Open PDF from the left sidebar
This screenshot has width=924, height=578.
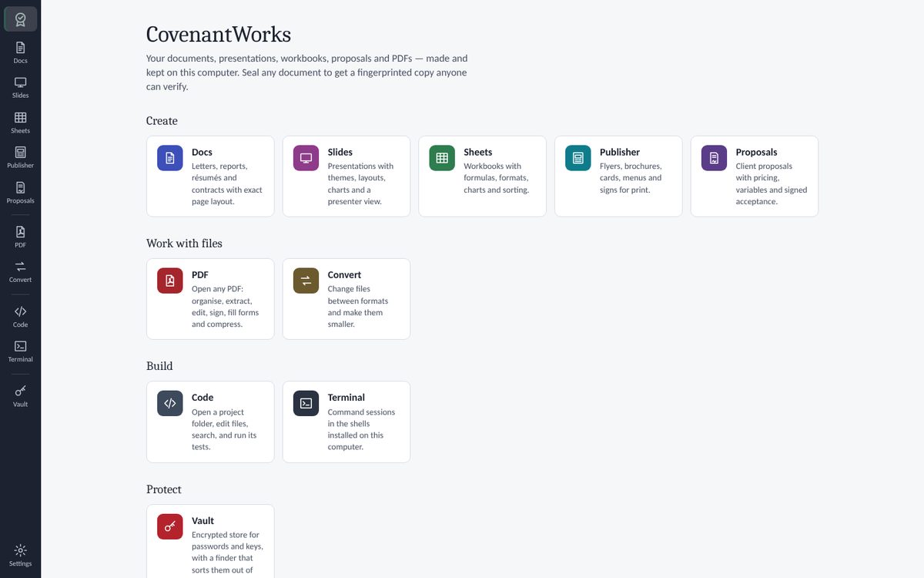coord(20,237)
